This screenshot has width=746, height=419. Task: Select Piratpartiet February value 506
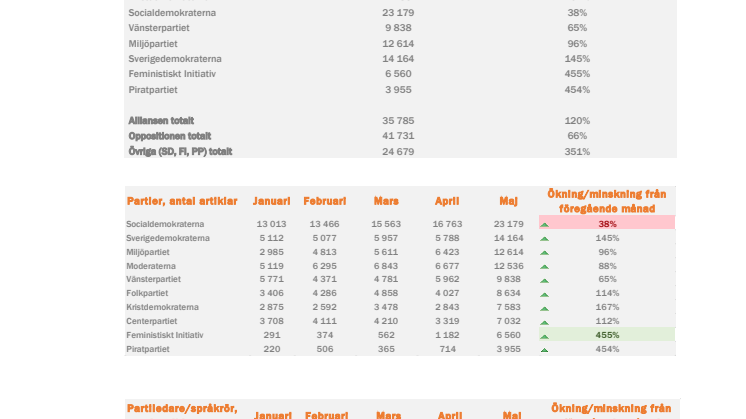coord(324,349)
